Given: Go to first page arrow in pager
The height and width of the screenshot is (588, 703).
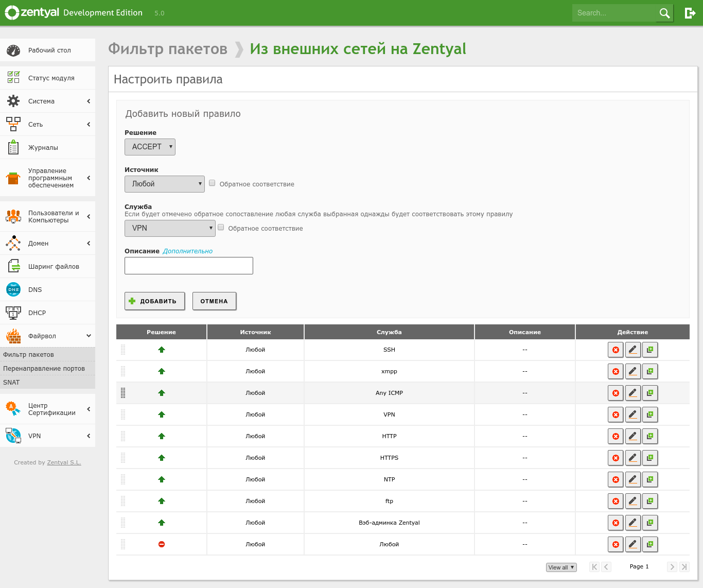Looking at the screenshot, I should point(594,567).
